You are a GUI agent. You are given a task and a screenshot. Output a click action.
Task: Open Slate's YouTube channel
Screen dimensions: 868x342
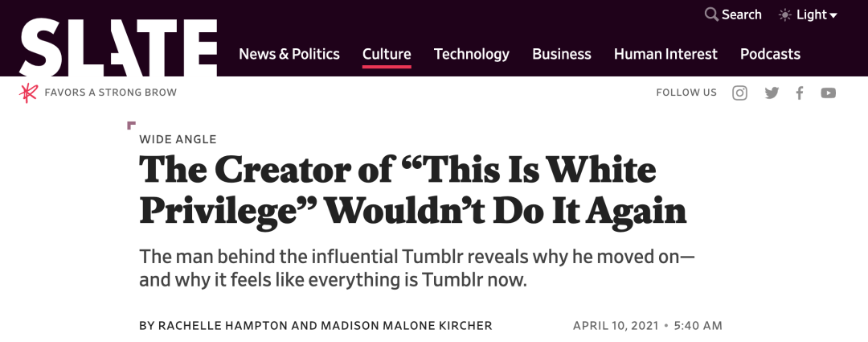pos(829,93)
